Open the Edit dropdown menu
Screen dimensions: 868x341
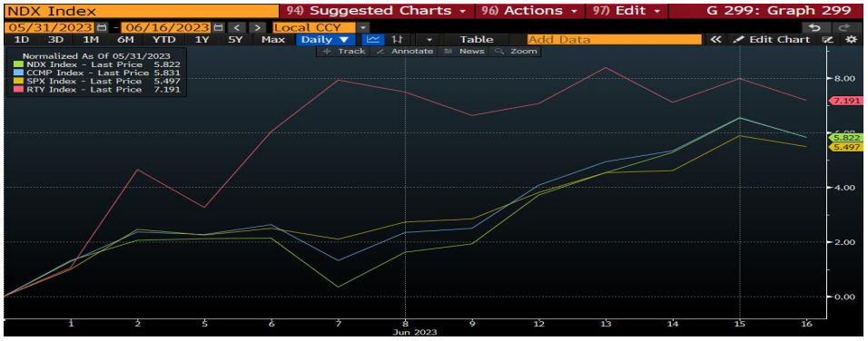pos(626,11)
